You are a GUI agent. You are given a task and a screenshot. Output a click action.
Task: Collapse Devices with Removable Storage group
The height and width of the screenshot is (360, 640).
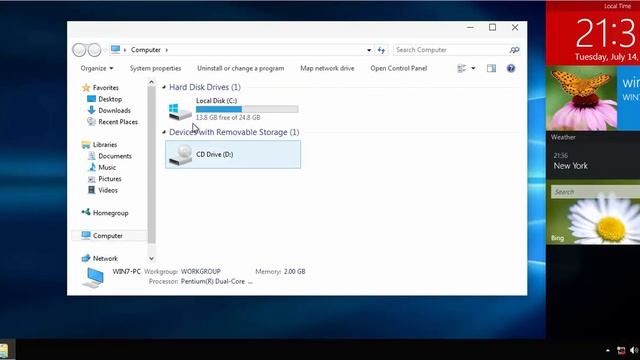point(164,132)
